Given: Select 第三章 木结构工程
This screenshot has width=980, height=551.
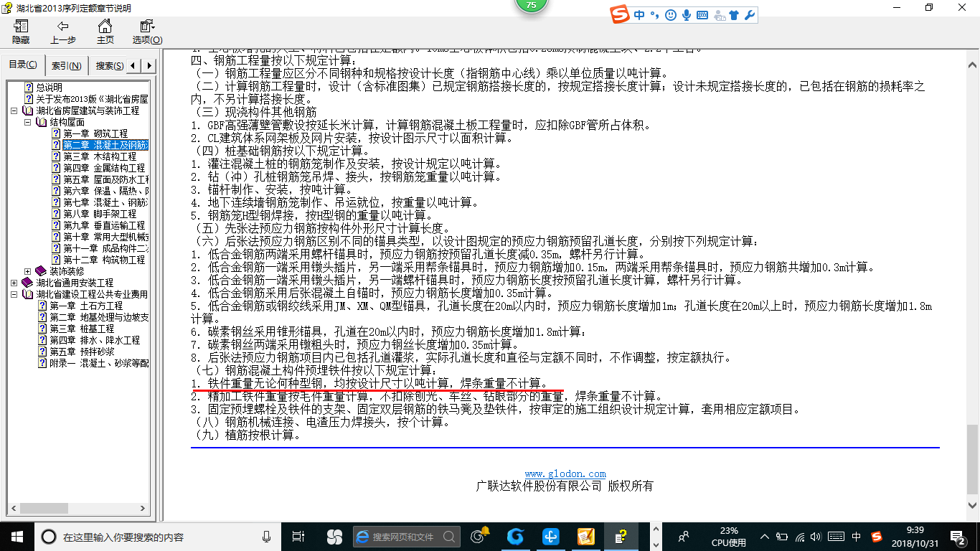Looking at the screenshot, I should point(100,156).
